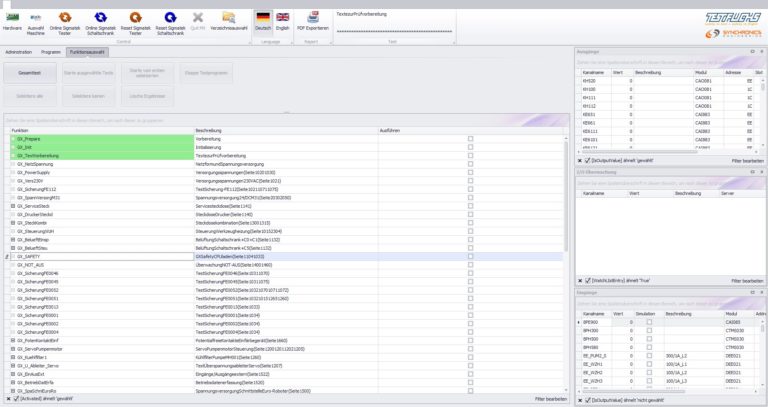
Task: Tick the Ausführen checkbox for GX_SAFETY
Action: [x=470, y=257]
